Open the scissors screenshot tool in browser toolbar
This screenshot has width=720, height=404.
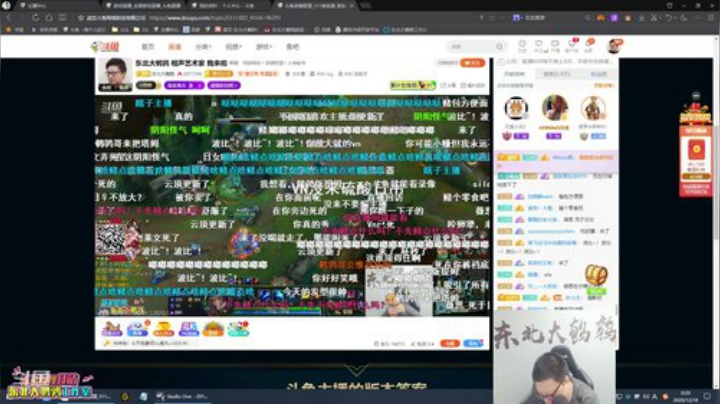(654, 17)
